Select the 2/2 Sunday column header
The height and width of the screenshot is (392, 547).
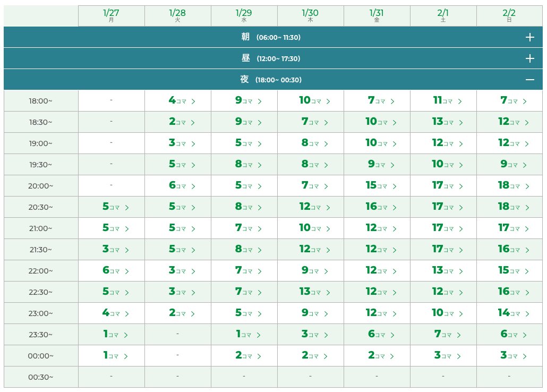point(509,16)
